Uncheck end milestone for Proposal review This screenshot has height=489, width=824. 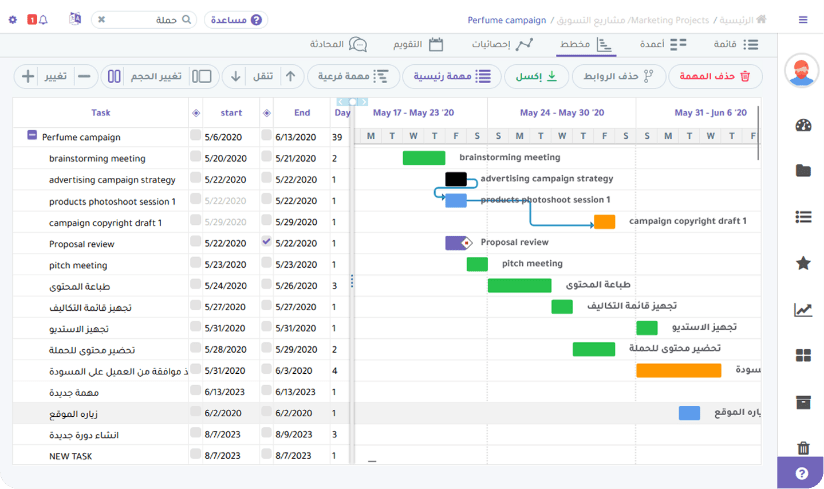tap(266, 241)
